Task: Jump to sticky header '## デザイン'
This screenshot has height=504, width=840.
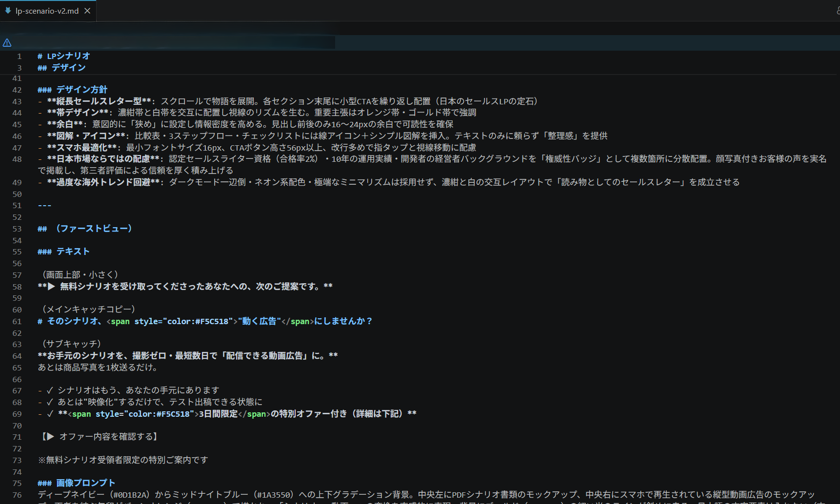Action: point(61,68)
